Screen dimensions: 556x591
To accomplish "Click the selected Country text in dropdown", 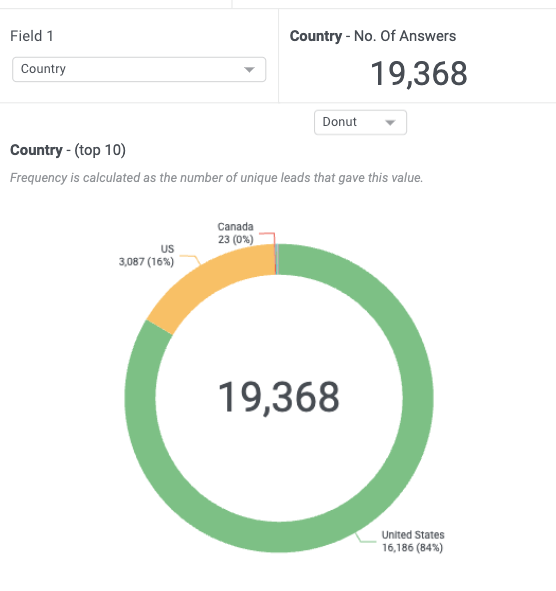I will click(x=43, y=69).
